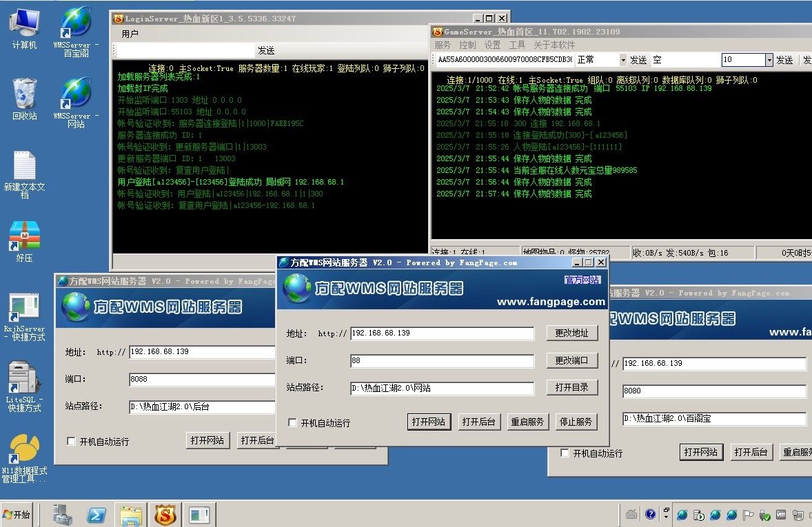Click the 开始 start button
The width and height of the screenshot is (812, 527).
click(x=17, y=515)
